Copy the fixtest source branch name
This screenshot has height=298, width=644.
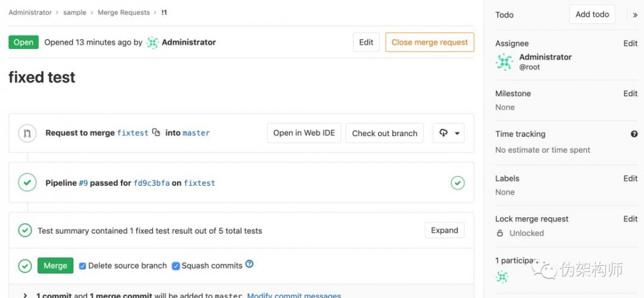click(x=156, y=133)
